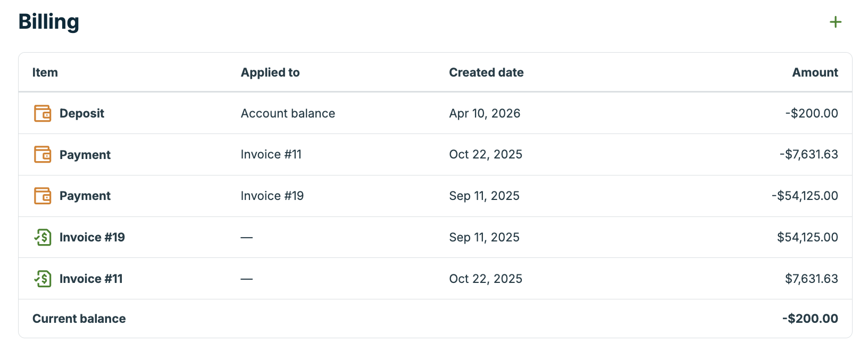
Task: Open the Payment dated Sep 11, 2025
Action: (x=85, y=196)
